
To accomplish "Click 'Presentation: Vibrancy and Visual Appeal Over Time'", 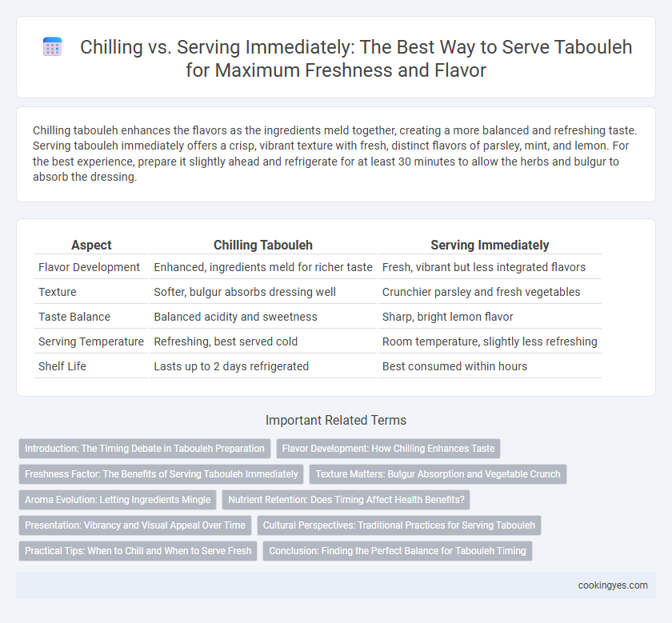I will pyautogui.click(x=135, y=525).
